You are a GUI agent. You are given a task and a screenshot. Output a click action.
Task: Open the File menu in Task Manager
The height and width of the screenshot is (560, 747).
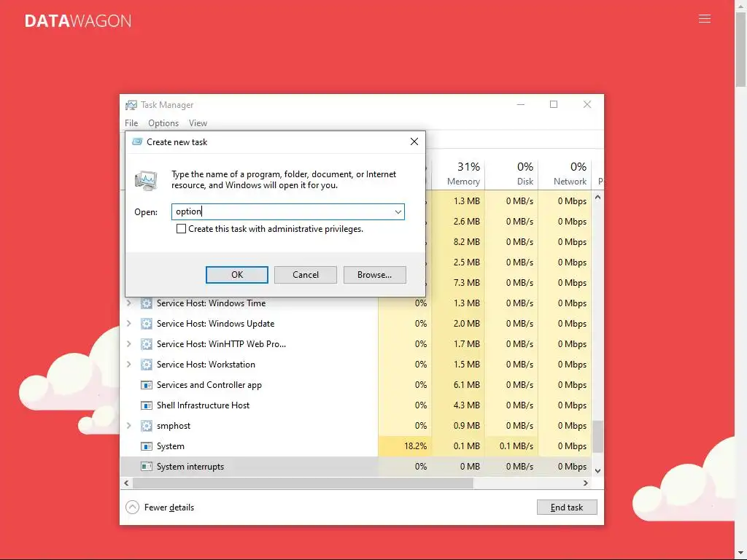(131, 123)
